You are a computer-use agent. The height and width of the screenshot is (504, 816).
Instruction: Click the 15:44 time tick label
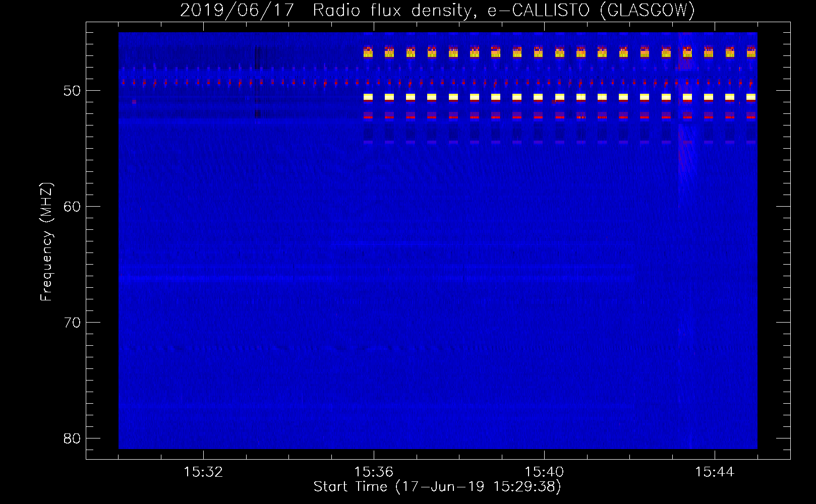coord(715,472)
